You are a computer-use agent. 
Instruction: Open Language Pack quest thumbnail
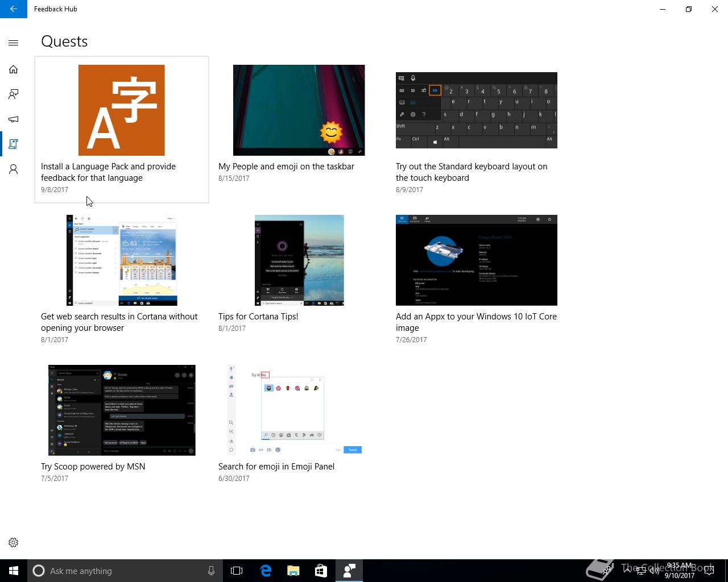point(122,110)
